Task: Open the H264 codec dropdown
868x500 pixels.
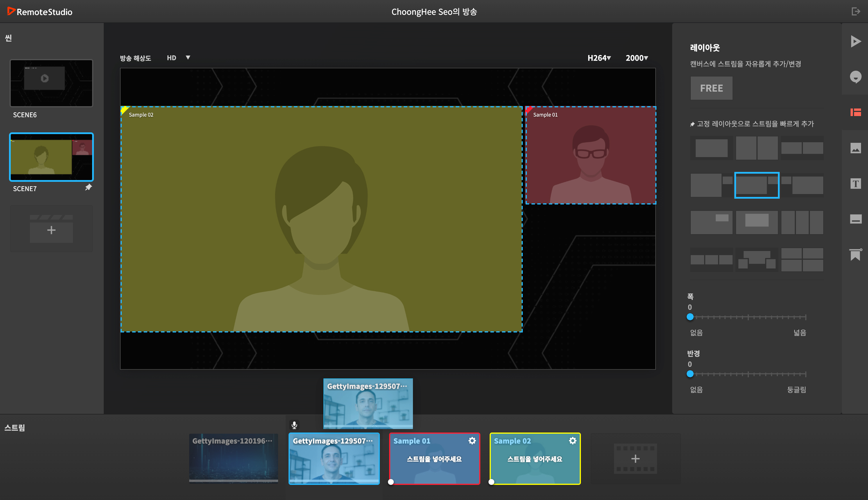Action: click(599, 58)
